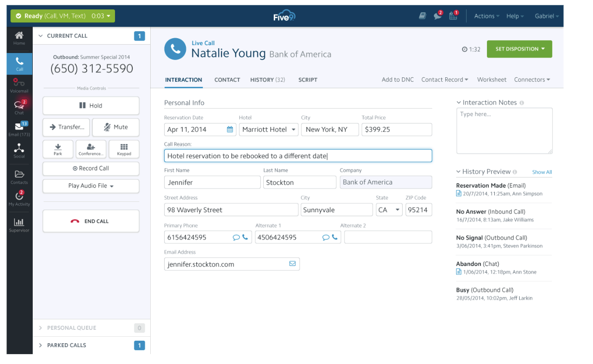Open Voicemail in the left sidebar
Image resolution: width=593 pixels, height=364 pixels.
click(19, 85)
